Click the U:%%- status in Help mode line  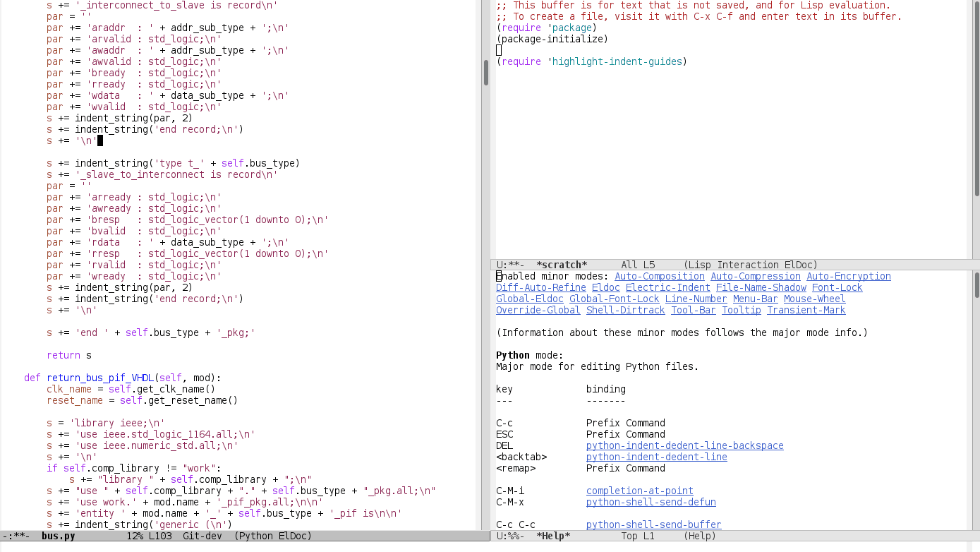click(x=510, y=536)
